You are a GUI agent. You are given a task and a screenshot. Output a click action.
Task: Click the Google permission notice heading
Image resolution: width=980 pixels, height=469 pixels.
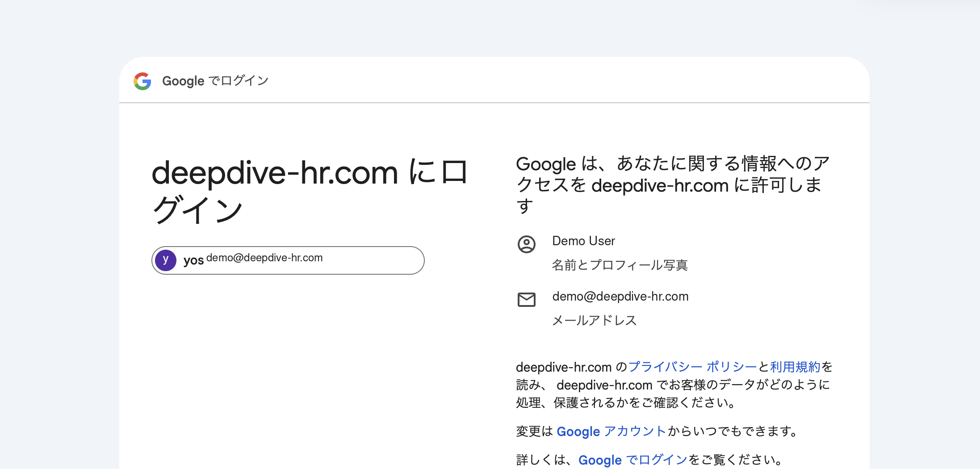[x=673, y=184]
